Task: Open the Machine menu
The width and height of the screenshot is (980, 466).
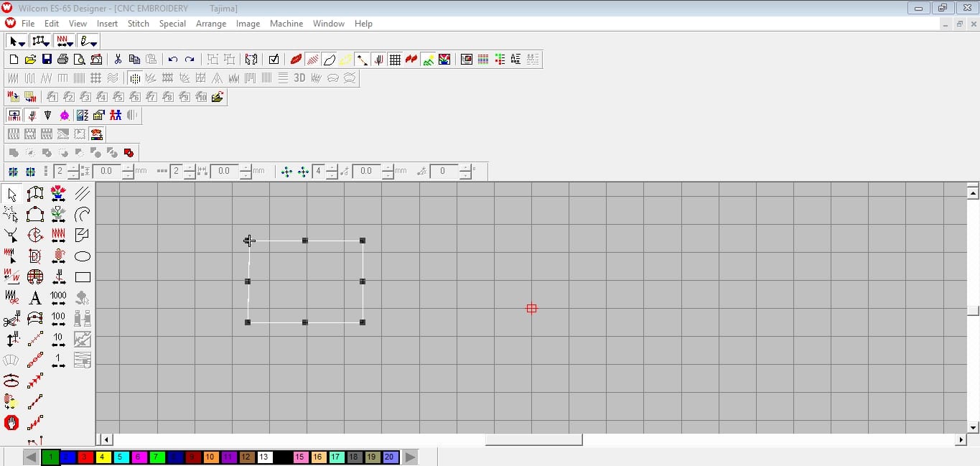Action: [x=286, y=24]
